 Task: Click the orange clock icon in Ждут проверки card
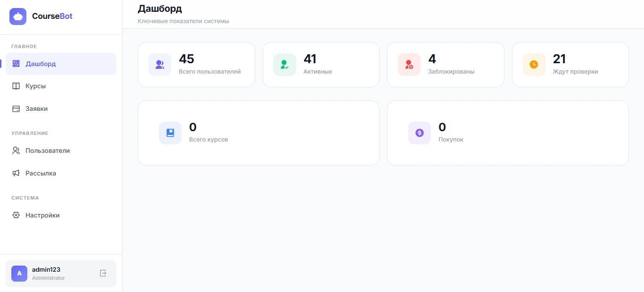tap(534, 65)
